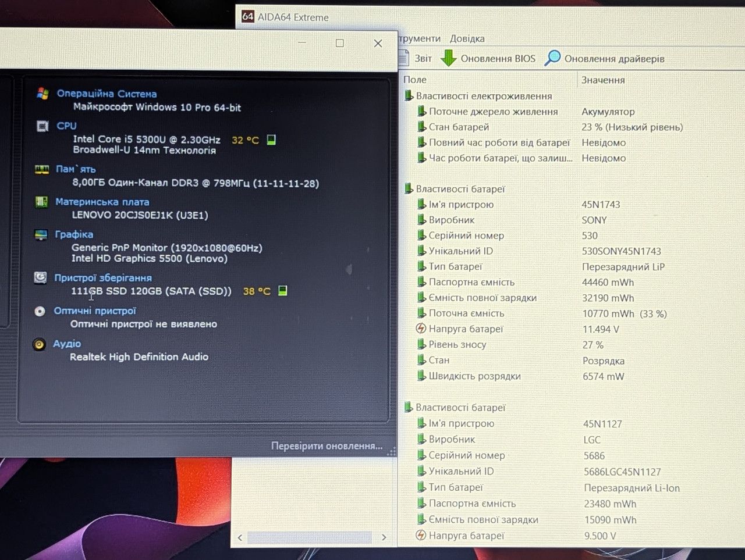This screenshot has height=560, width=745.
Task: Click the Звіт report page icon
Action: click(403, 58)
